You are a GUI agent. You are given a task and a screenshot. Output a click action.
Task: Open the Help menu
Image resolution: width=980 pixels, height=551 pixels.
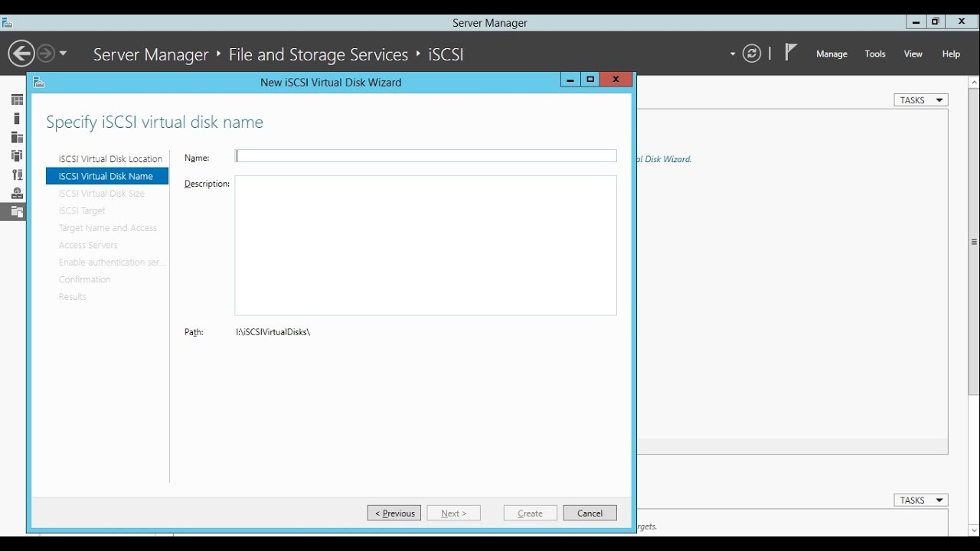[951, 54]
